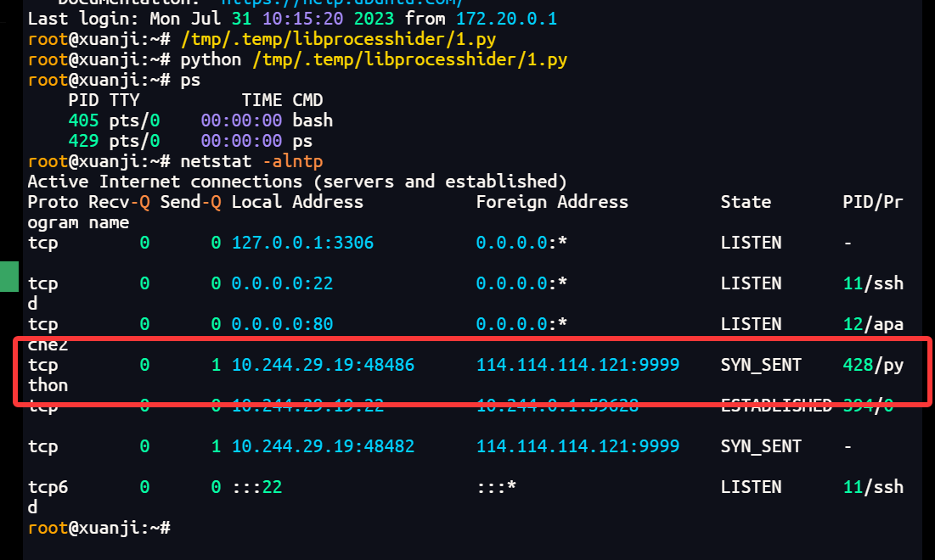Click local address 10.244.29.19:48482

point(323,446)
